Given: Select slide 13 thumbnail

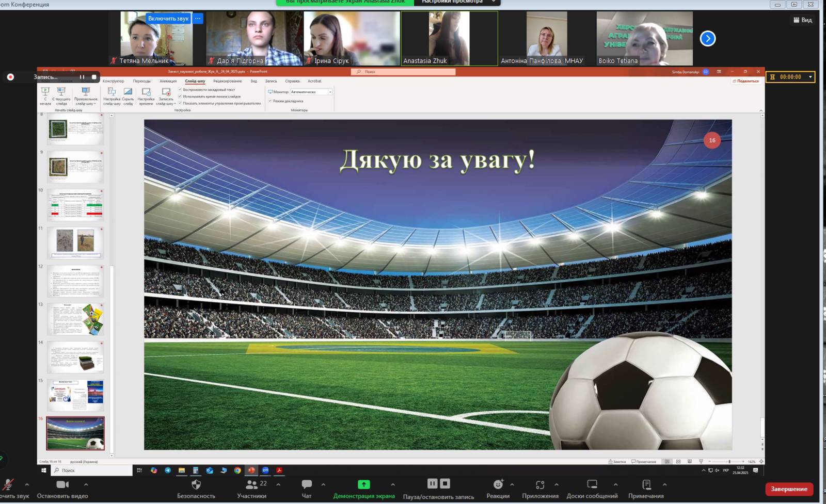Looking at the screenshot, I should [x=75, y=319].
